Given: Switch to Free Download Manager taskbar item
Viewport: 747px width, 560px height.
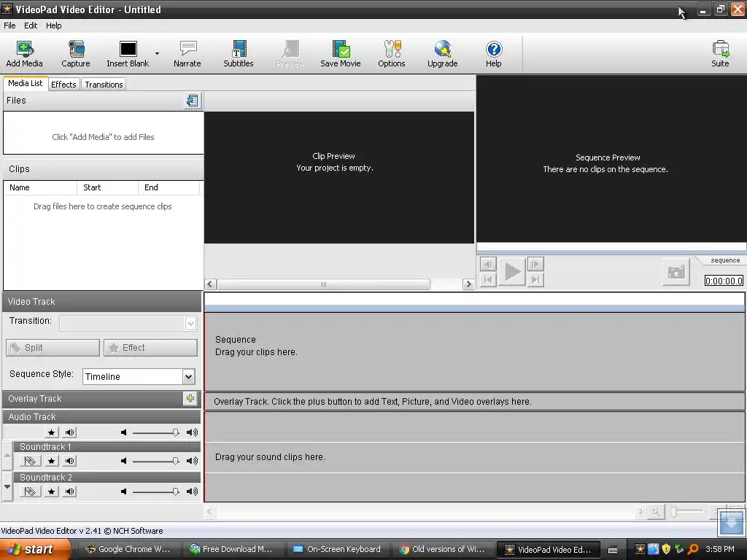Looking at the screenshot, I should 233,550.
